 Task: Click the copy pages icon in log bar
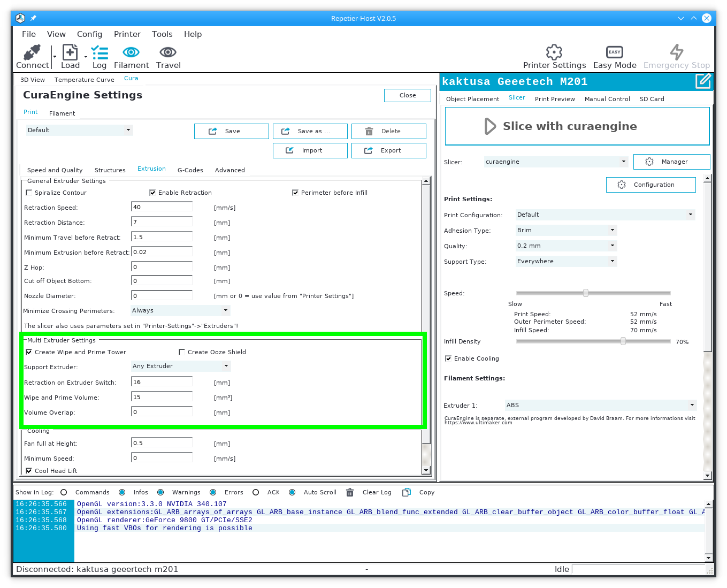pyautogui.click(x=407, y=492)
